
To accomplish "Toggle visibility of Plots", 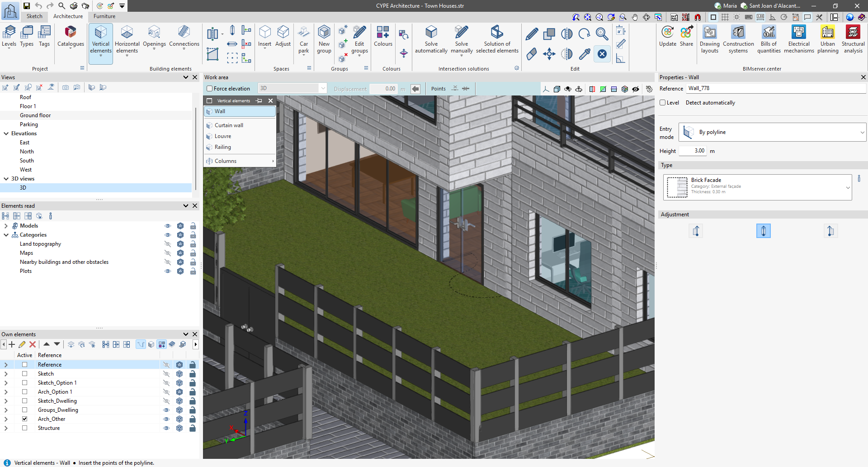I will pyautogui.click(x=168, y=271).
